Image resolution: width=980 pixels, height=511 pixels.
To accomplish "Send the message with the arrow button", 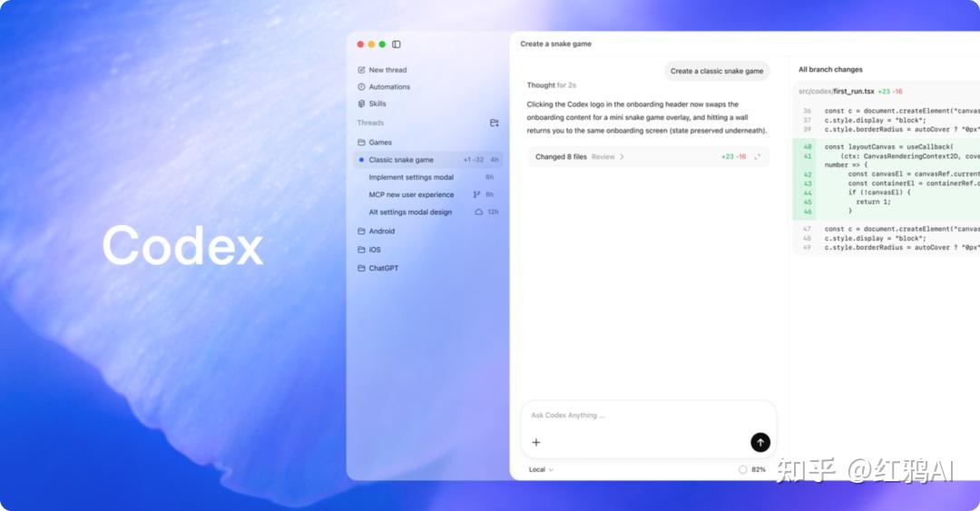I will pos(760,442).
